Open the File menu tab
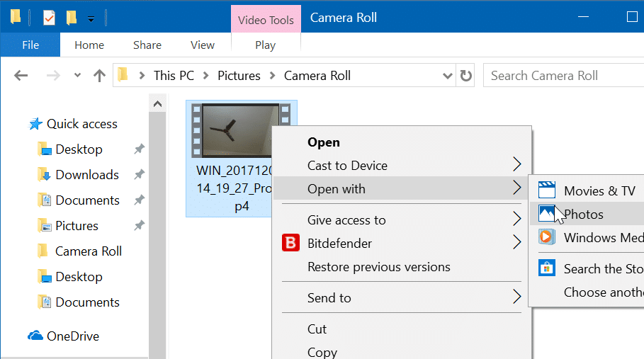 tap(30, 45)
